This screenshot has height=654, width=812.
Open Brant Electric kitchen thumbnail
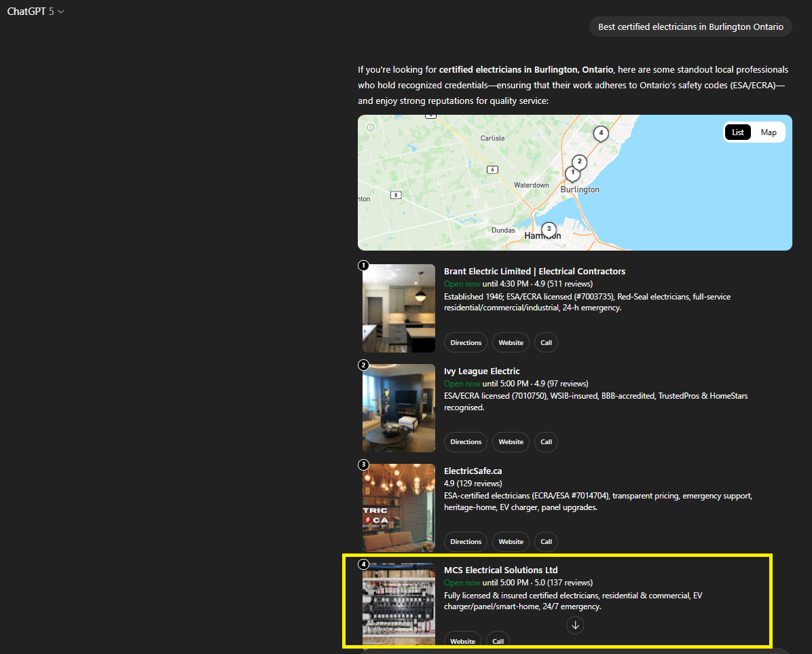[x=399, y=308]
